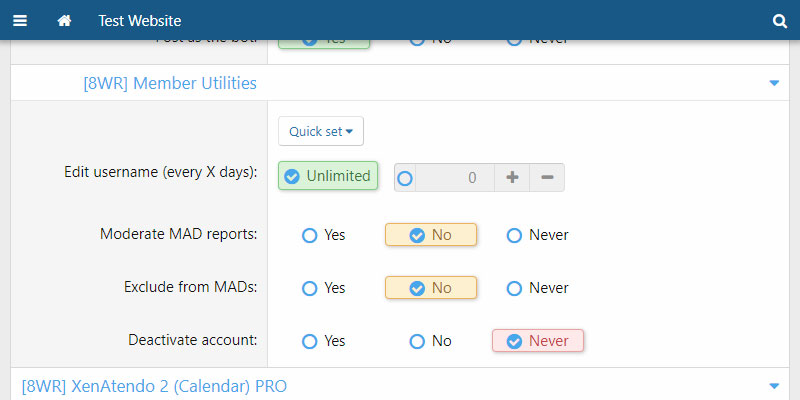Screen dimensions: 800x400
Task: Click the username days number field
Action: click(x=455, y=177)
